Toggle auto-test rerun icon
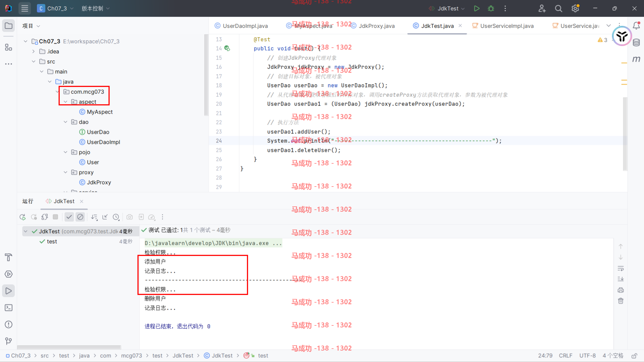The height and width of the screenshot is (362, 644). (45, 217)
